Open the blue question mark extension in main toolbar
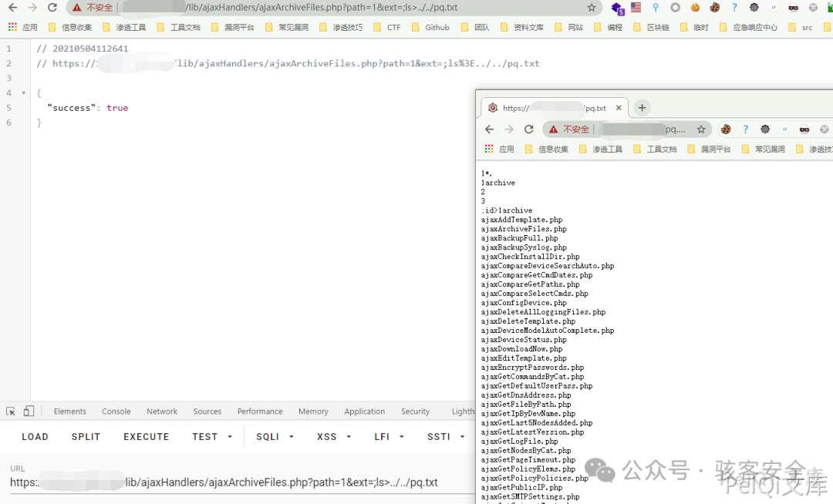Viewport: 833px width, 504px height. pos(734,8)
